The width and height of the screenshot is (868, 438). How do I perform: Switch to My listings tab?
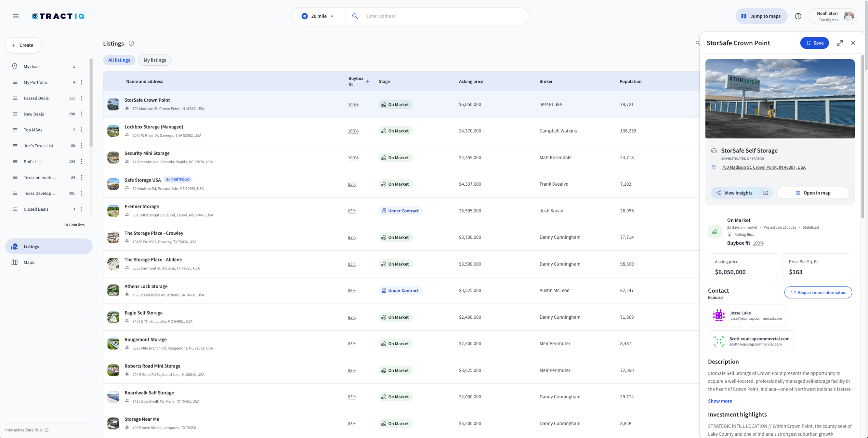(x=155, y=60)
